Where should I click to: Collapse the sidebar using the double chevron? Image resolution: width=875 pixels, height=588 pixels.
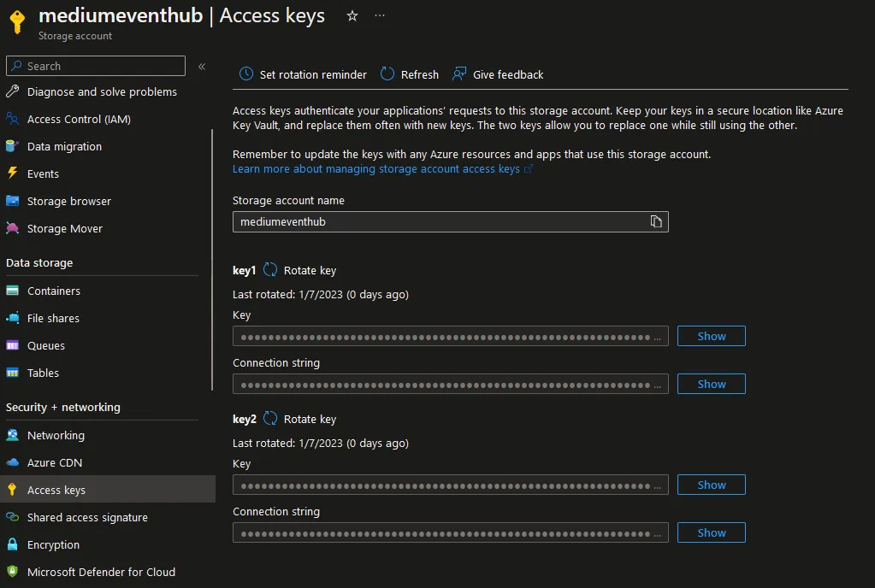202,67
